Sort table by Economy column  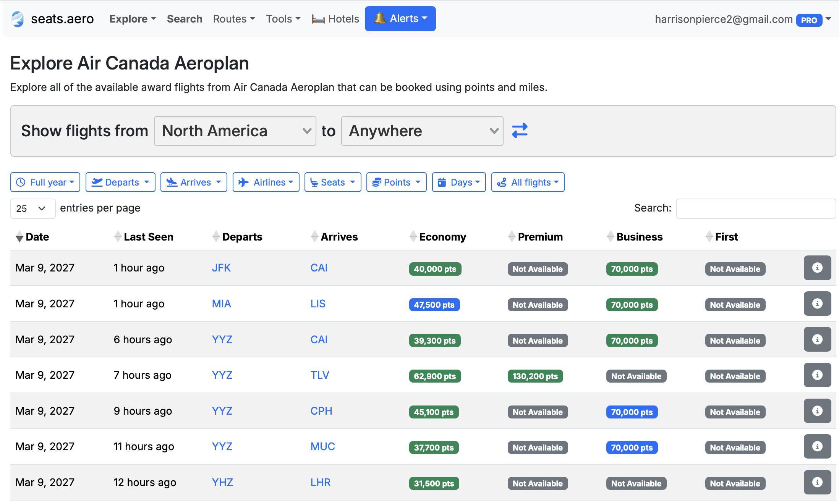coord(438,237)
